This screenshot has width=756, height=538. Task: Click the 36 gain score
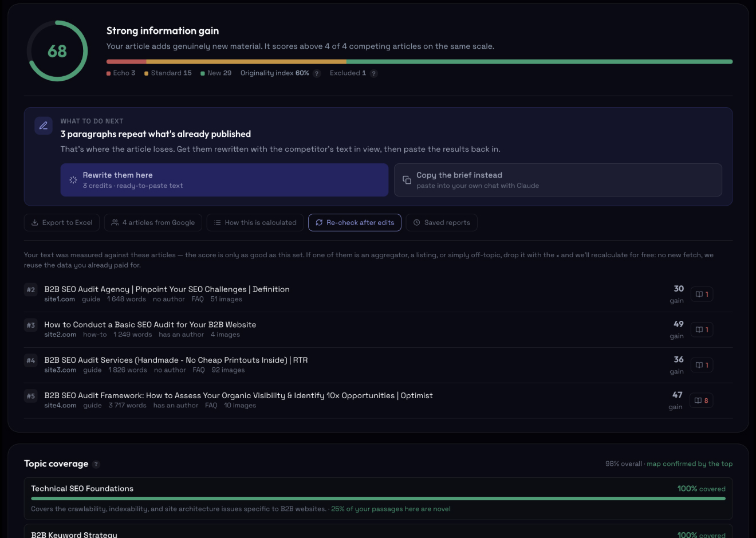[x=679, y=360]
